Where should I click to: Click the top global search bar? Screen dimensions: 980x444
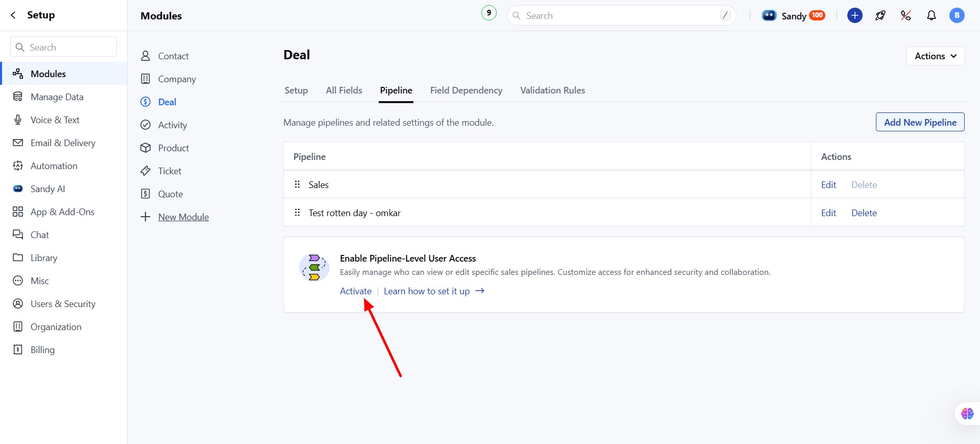(x=621, y=15)
